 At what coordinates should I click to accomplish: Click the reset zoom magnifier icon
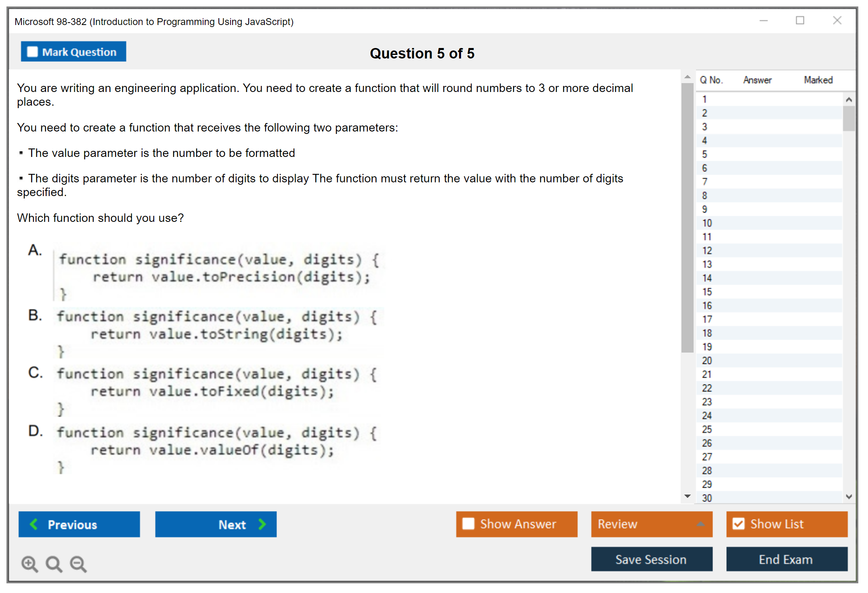coord(54,564)
